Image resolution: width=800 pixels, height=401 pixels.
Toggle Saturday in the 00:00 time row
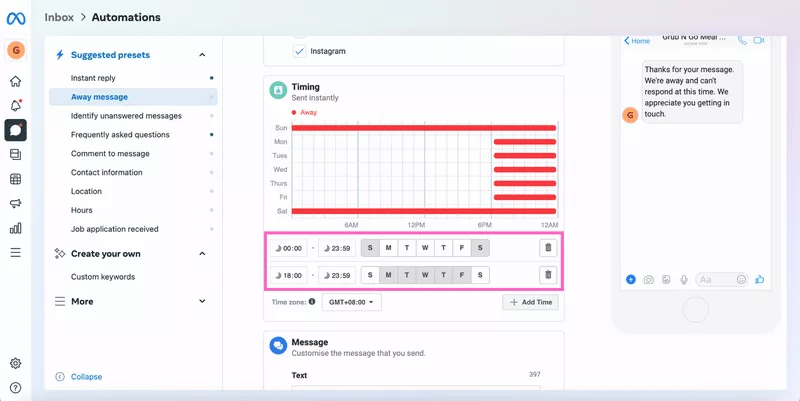click(x=480, y=248)
